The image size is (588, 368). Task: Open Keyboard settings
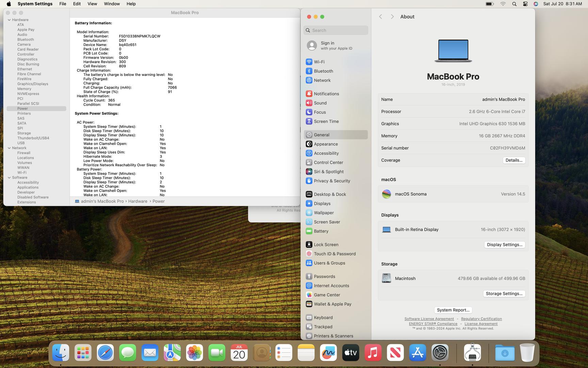[336, 318]
